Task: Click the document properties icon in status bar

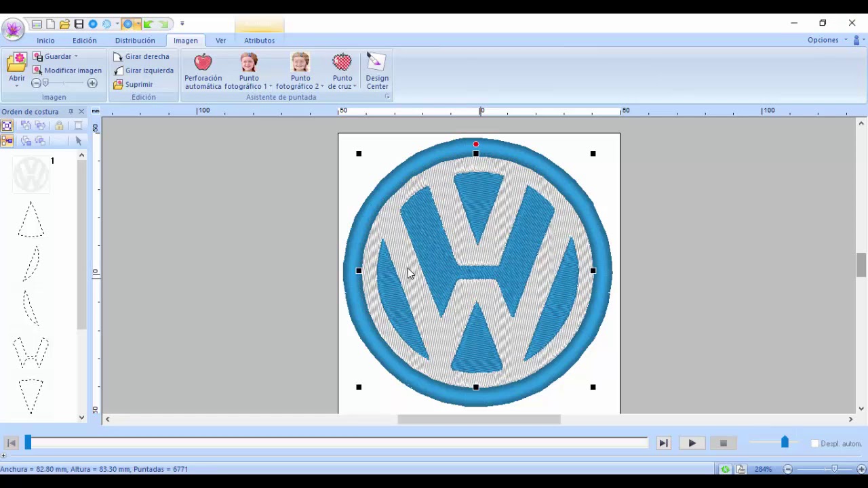Action: click(741, 469)
